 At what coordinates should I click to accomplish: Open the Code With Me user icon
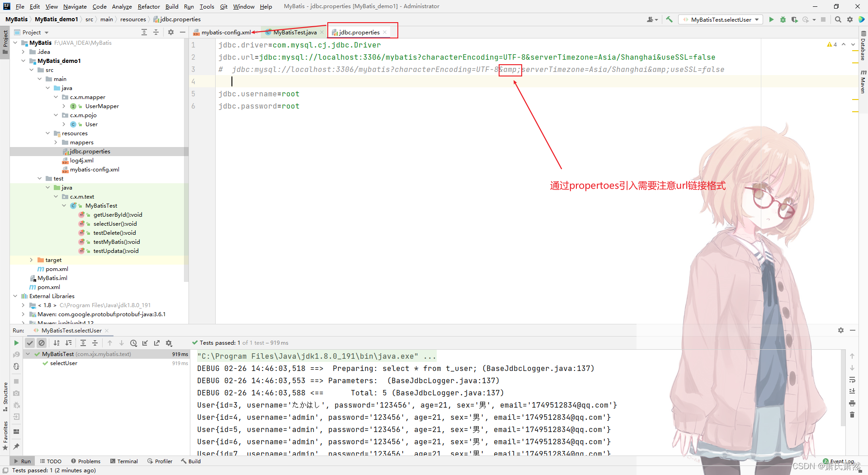click(652, 19)
